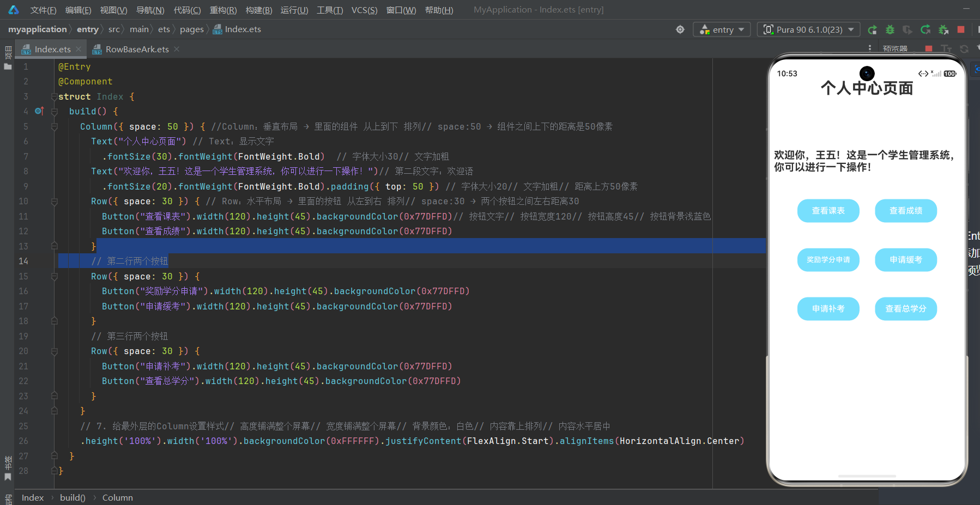Tap 奖励学分申请 button in previewer
This screenshot has width=980, height=505.
pos(828,260)
